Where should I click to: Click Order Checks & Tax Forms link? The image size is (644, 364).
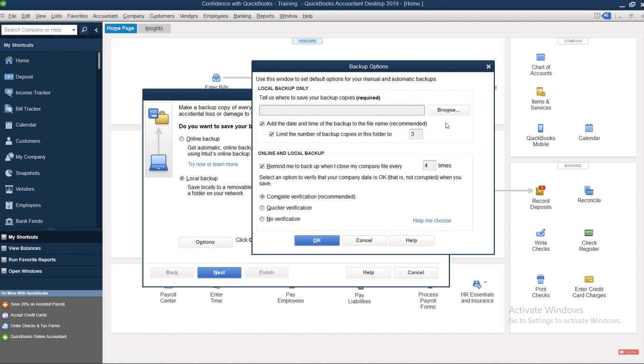35,326
